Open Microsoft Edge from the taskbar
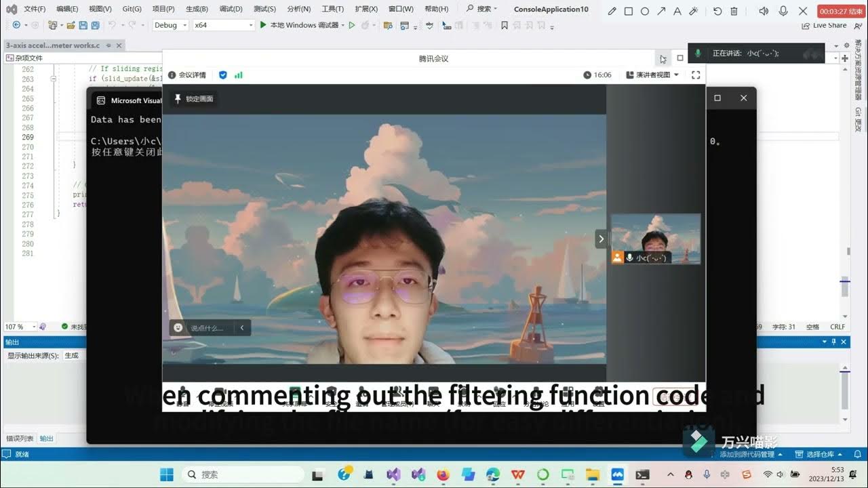 coord(493,474)
